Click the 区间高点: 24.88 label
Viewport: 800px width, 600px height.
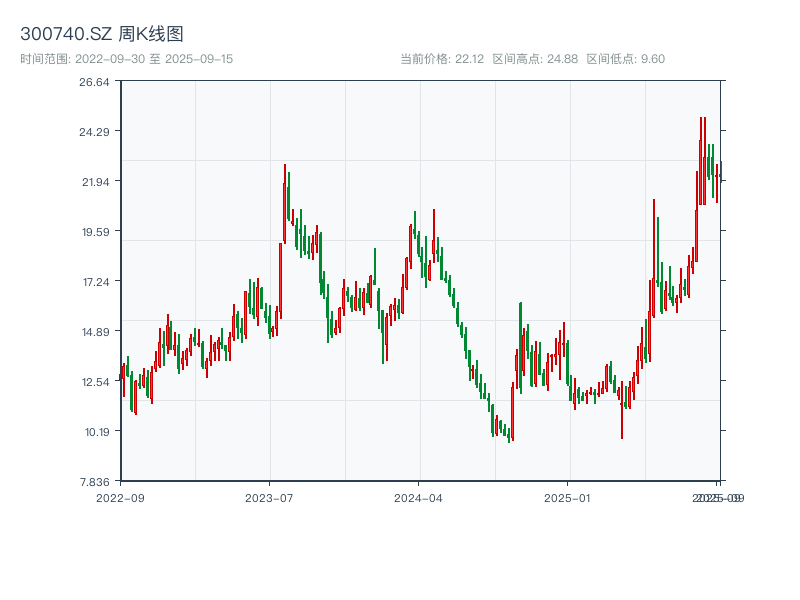(x=535, y=59)
